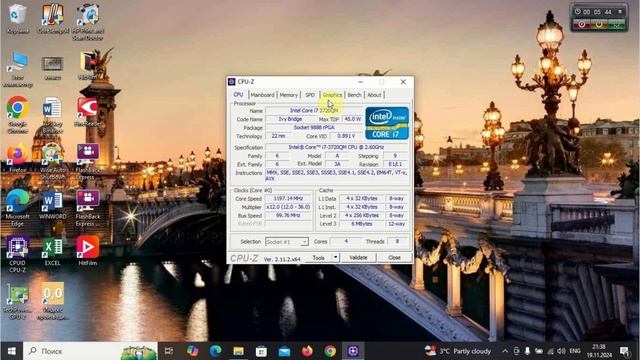This screenshot has width=640, height=360.
Task: Click the Max TDP 45.0 W value
Action: (352, 119)
